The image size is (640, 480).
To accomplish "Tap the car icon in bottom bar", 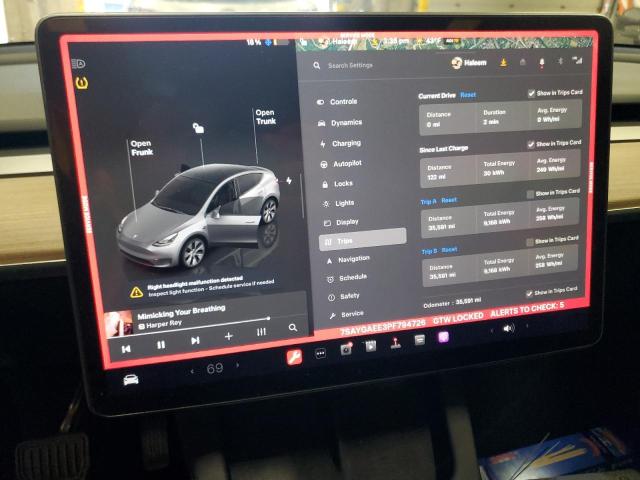I will [131, 380].
